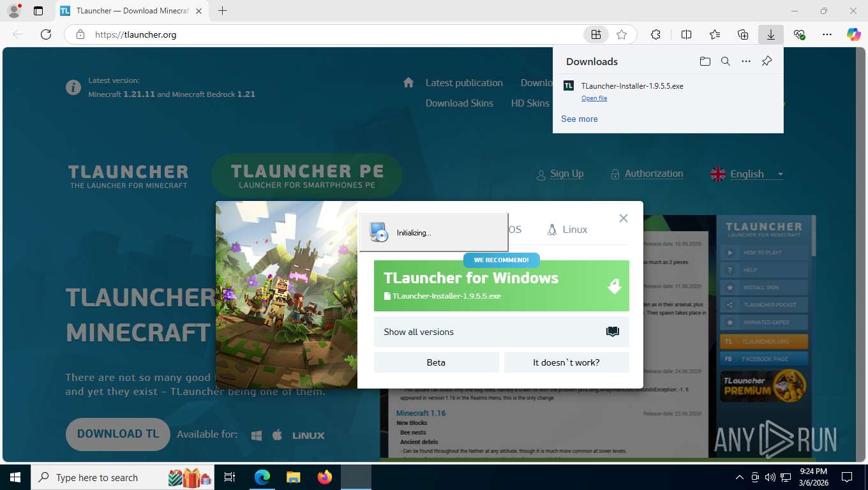This screenshot has width=868, height=490.
Task: Open the tab actions menu icon
Action: [38, 11]
